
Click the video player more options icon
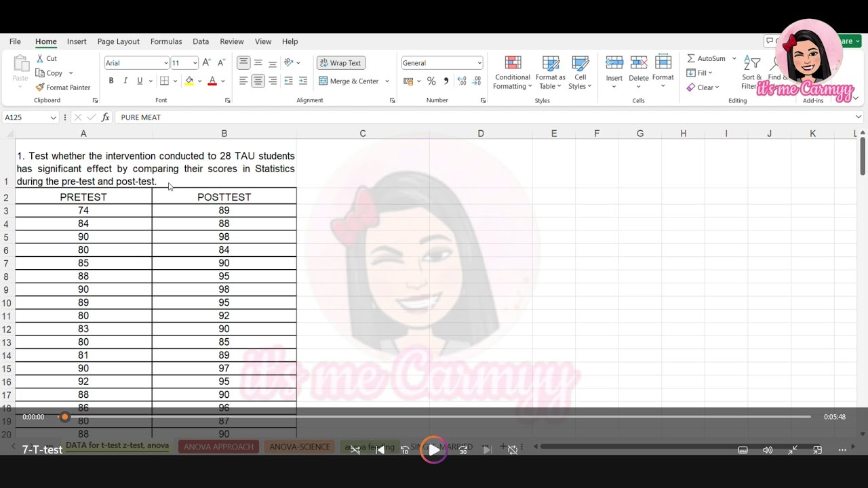click(x=843, y=450)
